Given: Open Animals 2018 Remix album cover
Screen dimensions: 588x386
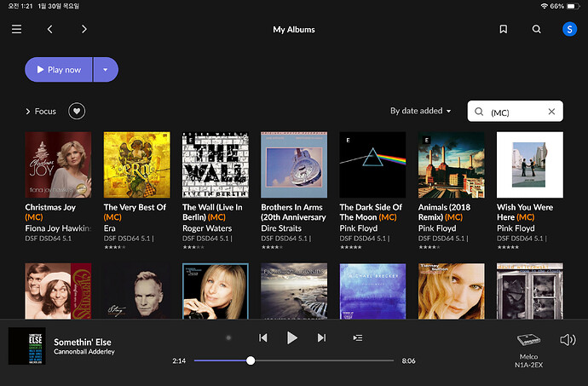Looking at the screenshot, I should [x=451, y=164].
